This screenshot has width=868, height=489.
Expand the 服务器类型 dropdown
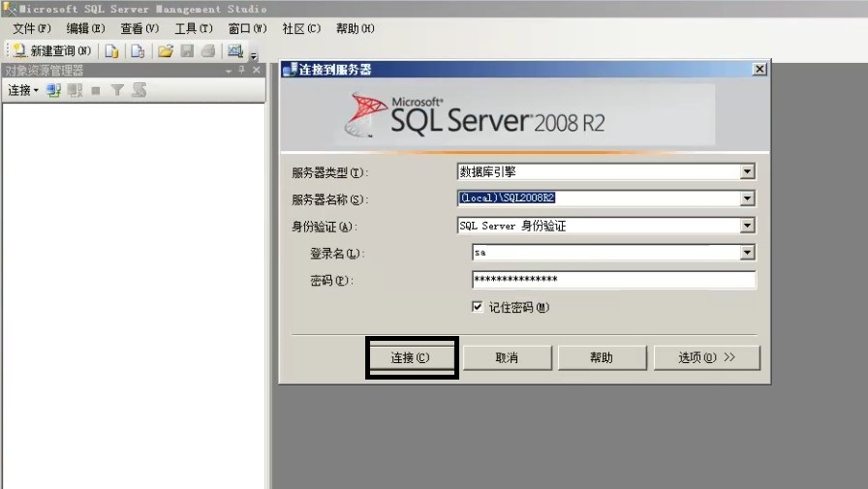click(x=747, y=171)
